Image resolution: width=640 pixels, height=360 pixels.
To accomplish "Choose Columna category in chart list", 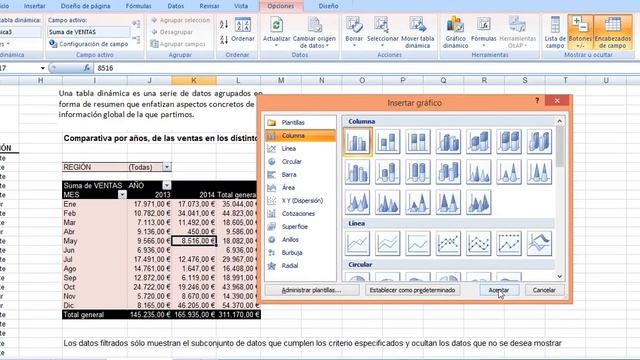I will (x=300, y=136).
